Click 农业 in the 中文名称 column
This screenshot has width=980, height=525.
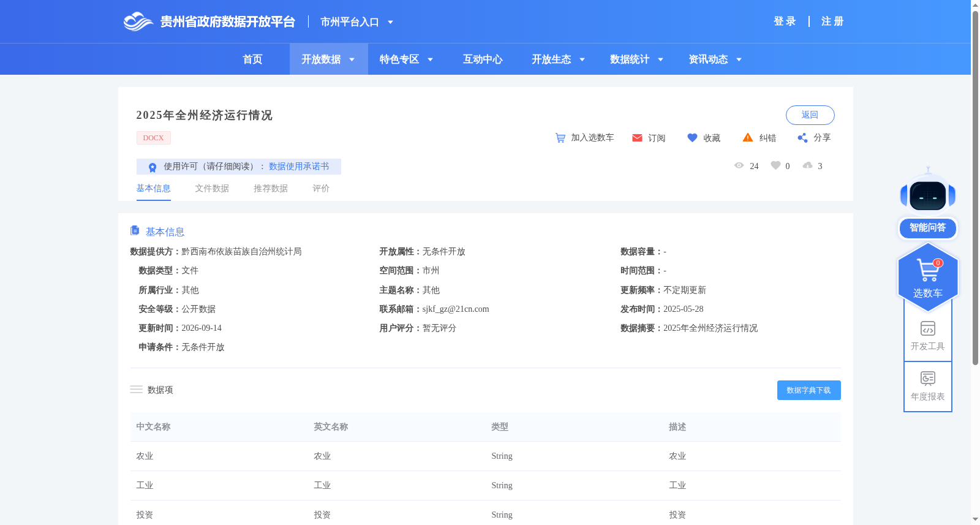pos(145,456)
